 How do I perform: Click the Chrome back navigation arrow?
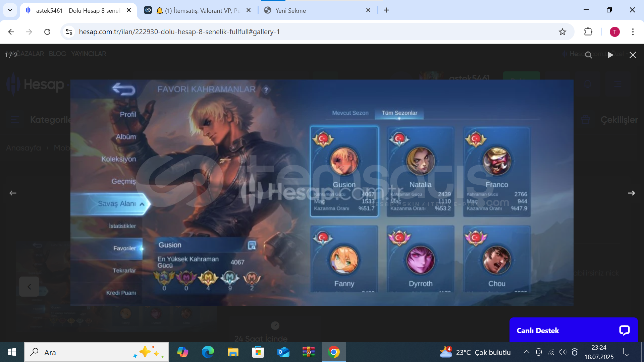pos(11,32)
